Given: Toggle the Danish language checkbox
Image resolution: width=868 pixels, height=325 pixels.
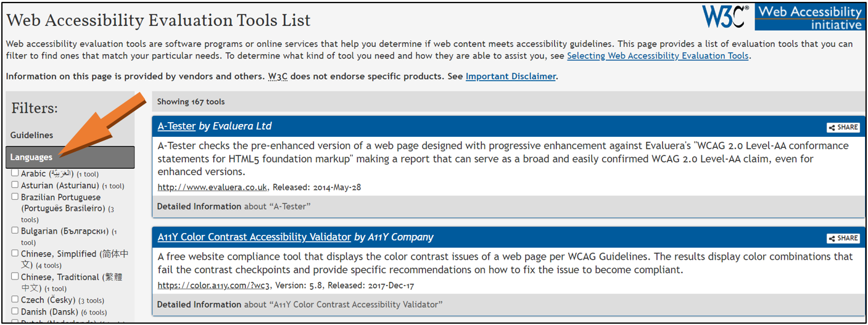Looking at the screenshot, I should (x=15, y=311).
